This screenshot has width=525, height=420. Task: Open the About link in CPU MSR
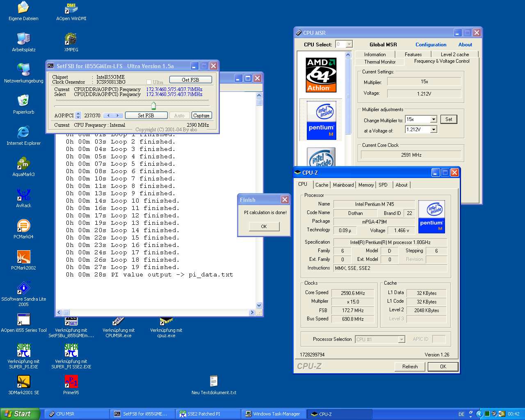465,45
